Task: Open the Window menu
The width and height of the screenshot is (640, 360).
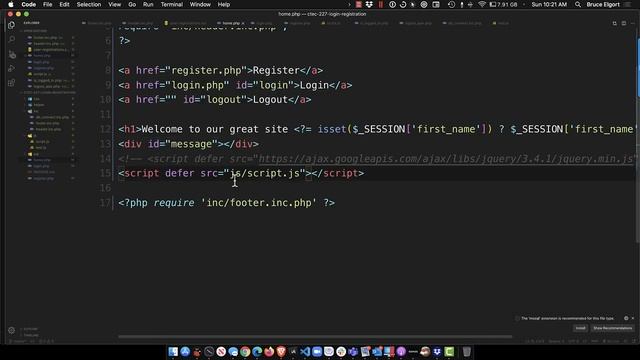Action: click(x=200, y=4)
